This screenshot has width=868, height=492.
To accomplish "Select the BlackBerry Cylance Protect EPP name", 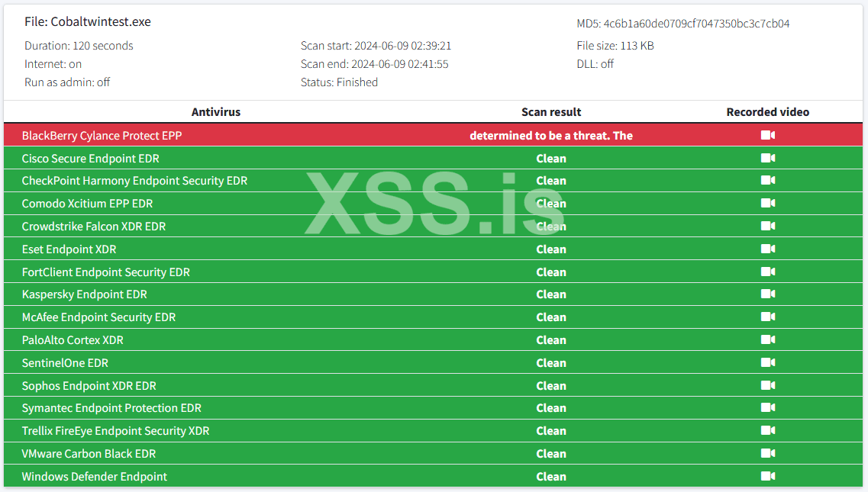I will tap(102, 136).
